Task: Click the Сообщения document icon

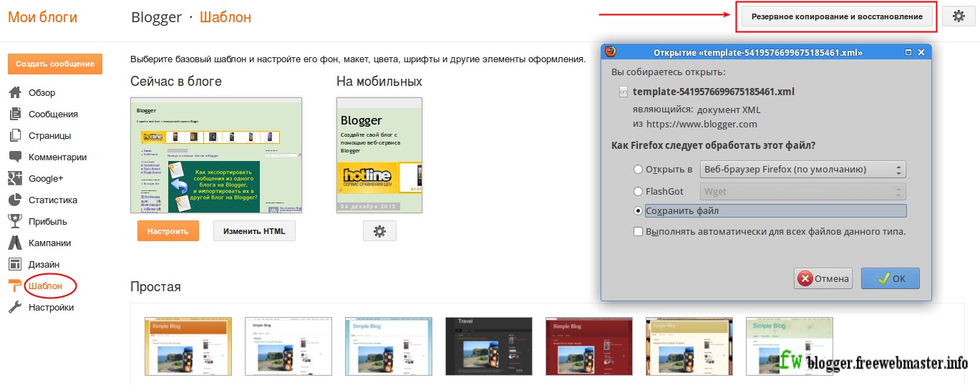Action: 15,114
